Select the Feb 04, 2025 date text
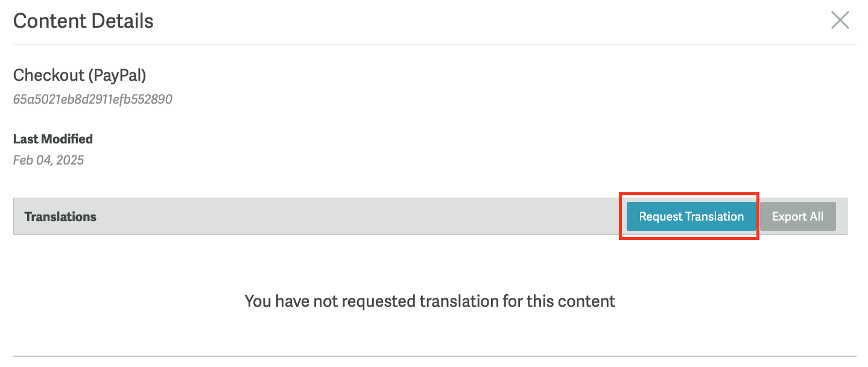 (x=48, y=160)
